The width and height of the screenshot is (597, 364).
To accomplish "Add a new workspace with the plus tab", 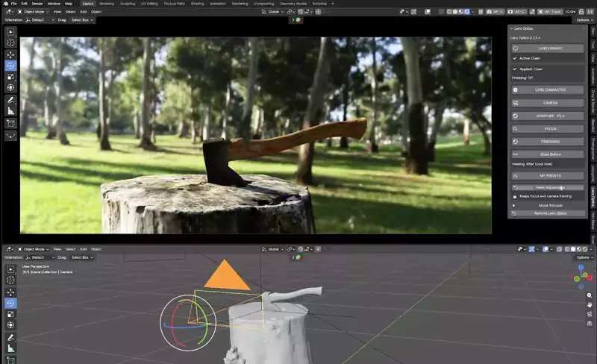I will (333, 4).
